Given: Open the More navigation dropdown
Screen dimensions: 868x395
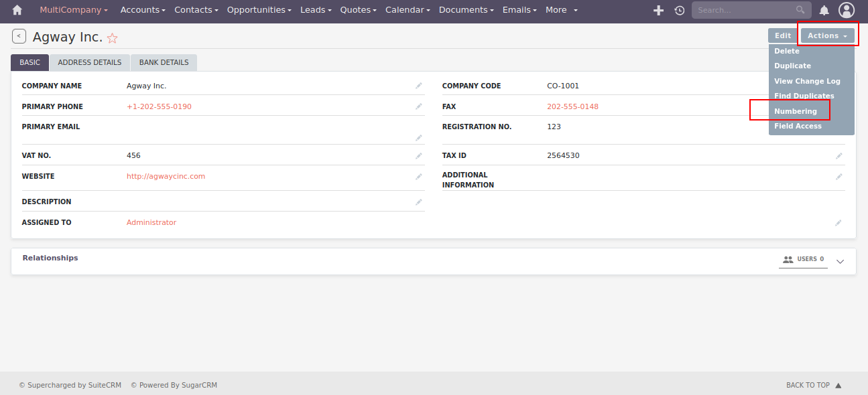Looking at the screenshot, I should pos(561,10).
